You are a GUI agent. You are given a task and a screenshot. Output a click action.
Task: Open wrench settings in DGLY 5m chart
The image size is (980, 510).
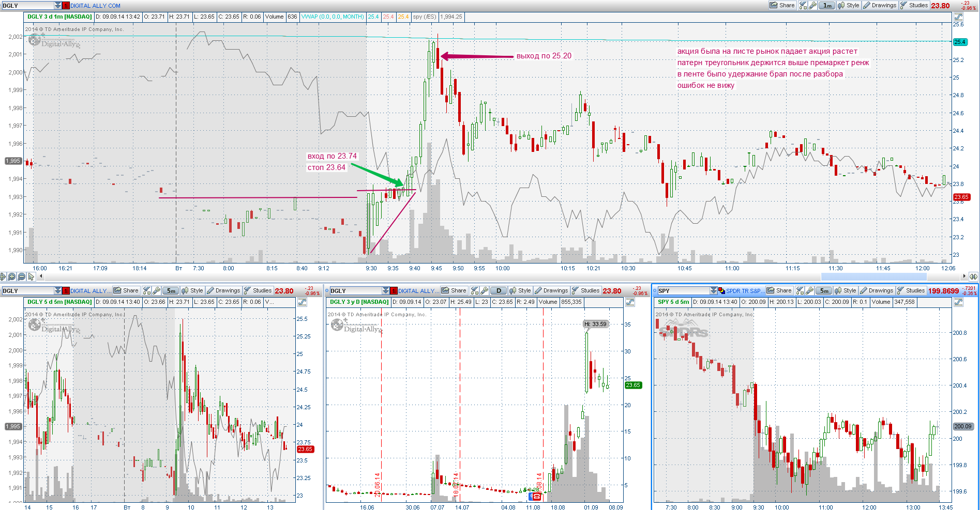(156, 290)
